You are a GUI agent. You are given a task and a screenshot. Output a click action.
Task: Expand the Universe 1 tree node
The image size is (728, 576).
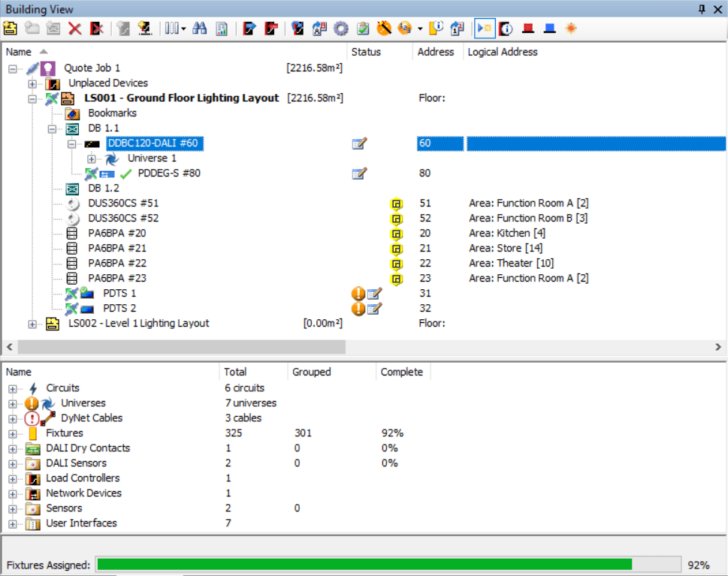click(x=92, y=158)
